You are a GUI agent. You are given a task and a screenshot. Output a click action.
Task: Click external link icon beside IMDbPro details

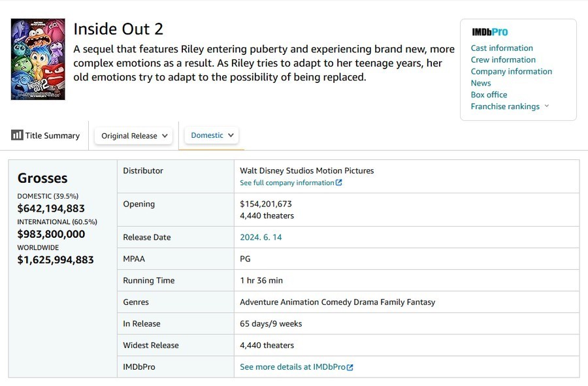click(350, 367)
